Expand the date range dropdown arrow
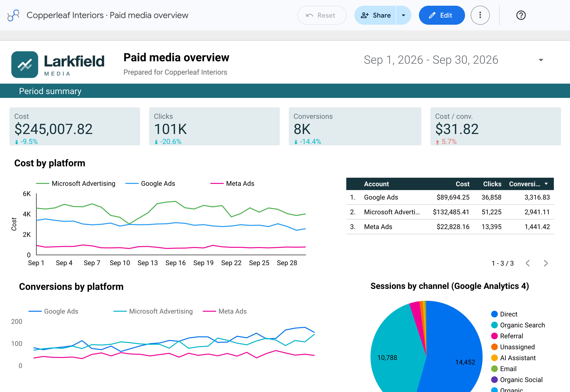The image size is (570, 392). 541,60
